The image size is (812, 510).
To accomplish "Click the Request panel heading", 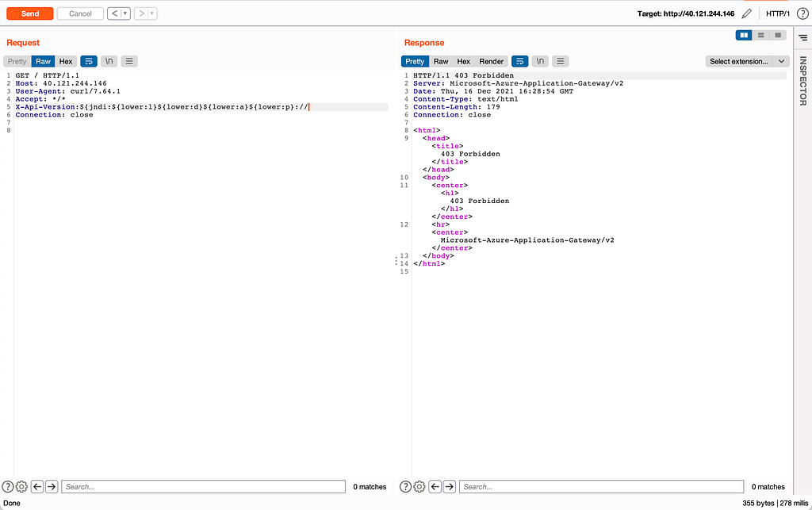I will pyautogui.click(x=23, y=43).
